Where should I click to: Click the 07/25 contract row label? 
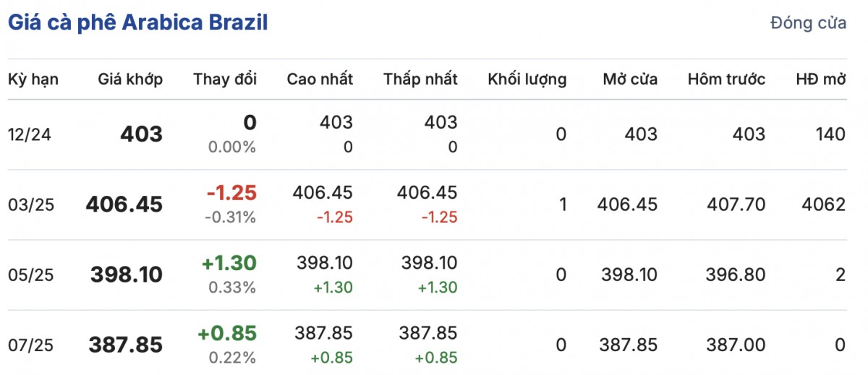30,345
